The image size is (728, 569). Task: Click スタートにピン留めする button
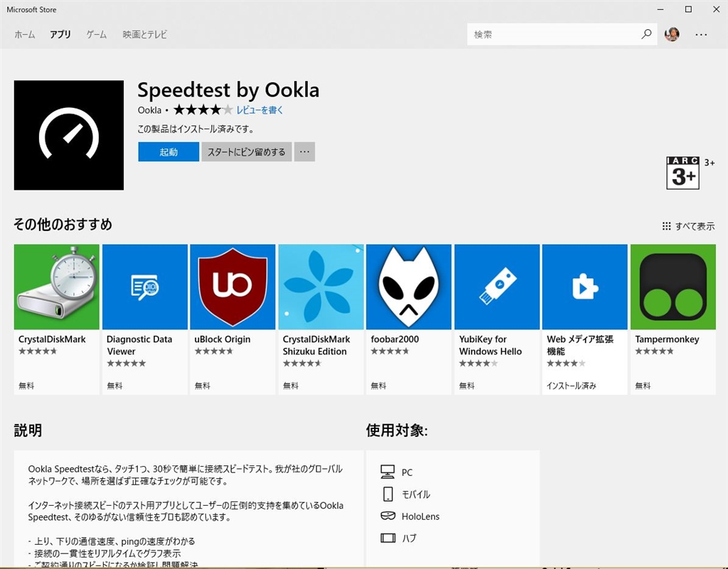tap(247, 151)
